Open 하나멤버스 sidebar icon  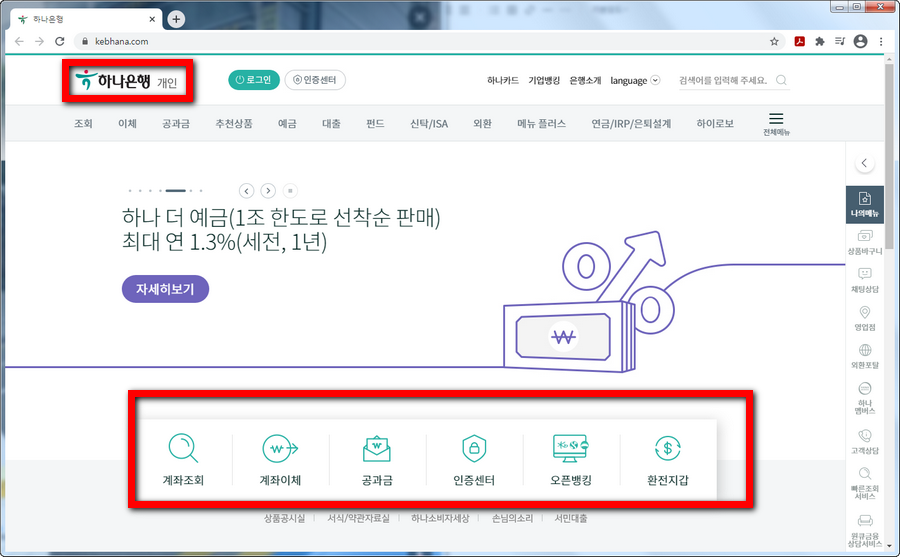click(x=865, y=397)
